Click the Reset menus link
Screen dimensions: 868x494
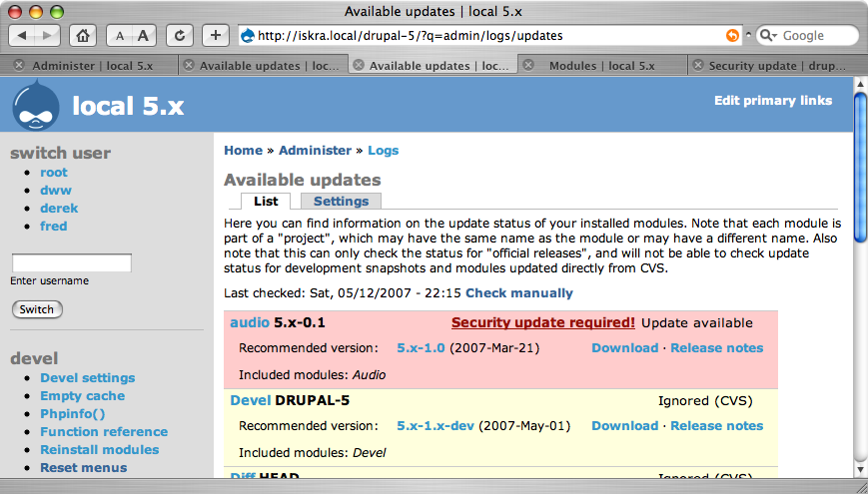[84, 468]
